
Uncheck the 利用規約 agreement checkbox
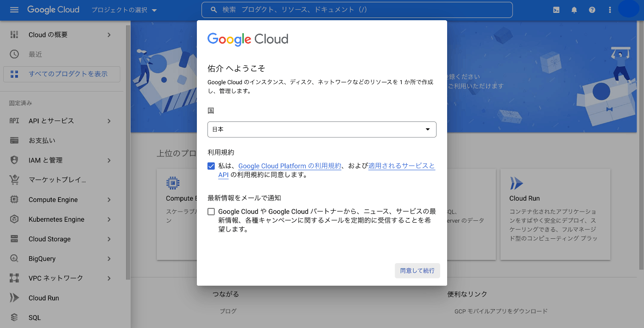[x=211, y=166]
